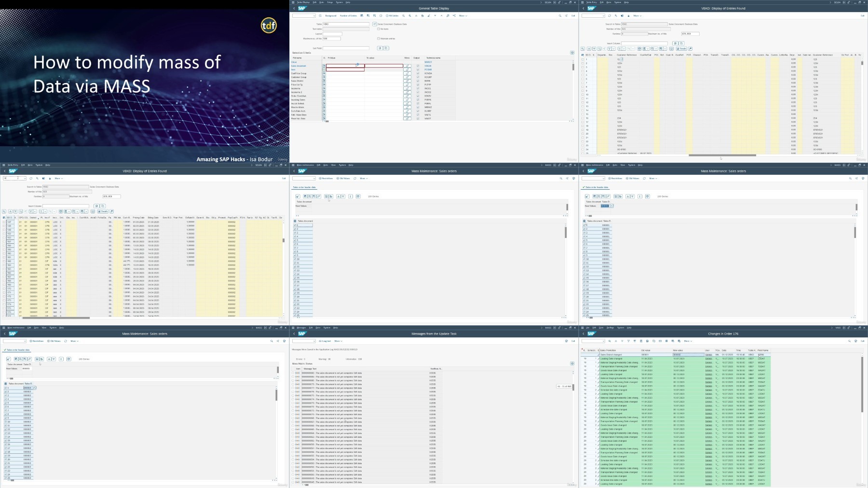Viewport: 868px width, 488px height.
Task: Click the horizontal scrollbar in VBKD window listing Customer Reference
Action: 722,155
